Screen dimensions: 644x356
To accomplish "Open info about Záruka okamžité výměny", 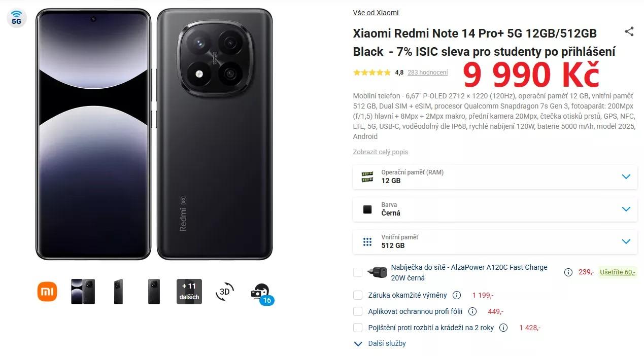I will pyautogui.click(x=457, y=295).
